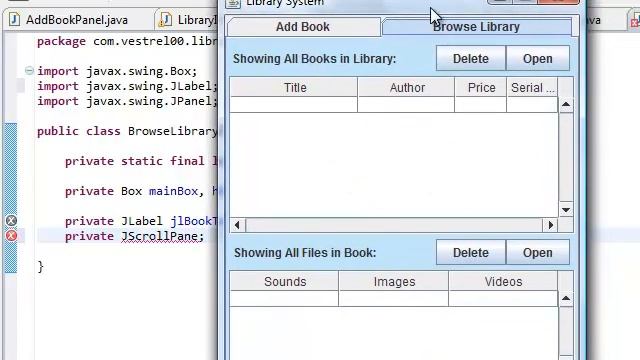Screen dimensions: 640x360
Task: Click first empty Sounds cell in files table
Action: (x=284, y=298)
